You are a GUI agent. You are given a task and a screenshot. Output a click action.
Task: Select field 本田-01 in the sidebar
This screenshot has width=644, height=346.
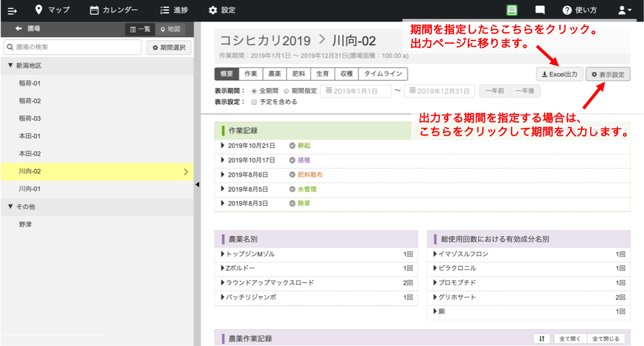click(97, 136)
